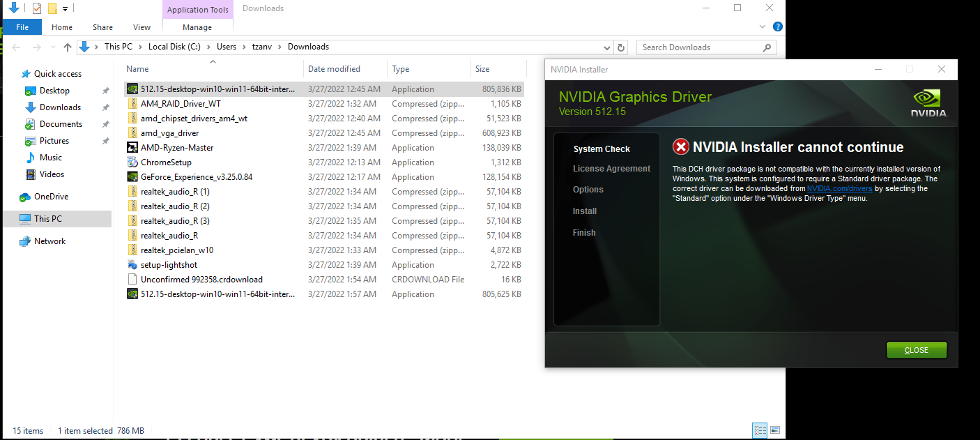Click the green CLOSE button in NVIDIA Installer
This screenshot has width=980, height=440.
[x=917, y=350]
